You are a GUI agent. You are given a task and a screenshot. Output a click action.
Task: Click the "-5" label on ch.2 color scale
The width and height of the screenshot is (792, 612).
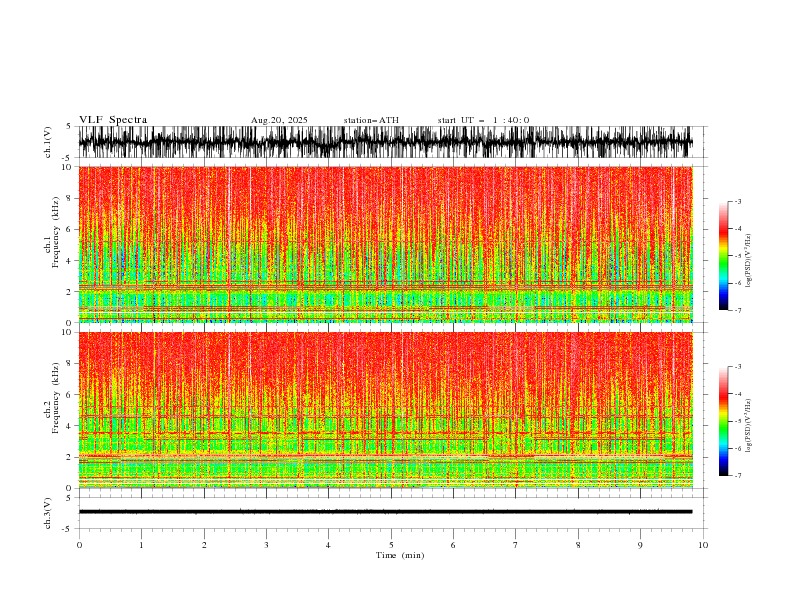[738, 421]
